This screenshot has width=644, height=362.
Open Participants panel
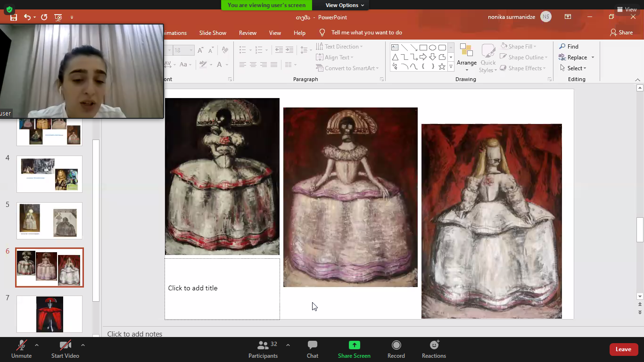[263, 349]
